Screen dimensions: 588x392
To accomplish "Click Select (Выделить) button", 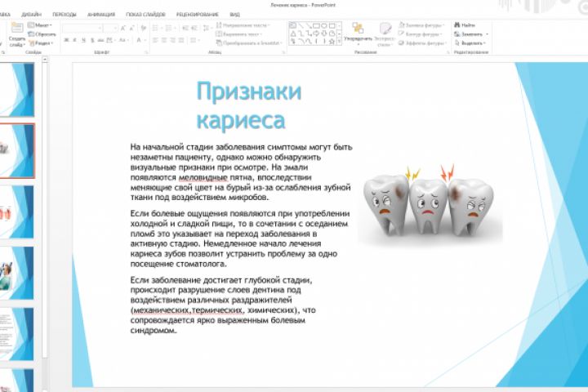I will (x=470, y=43).
